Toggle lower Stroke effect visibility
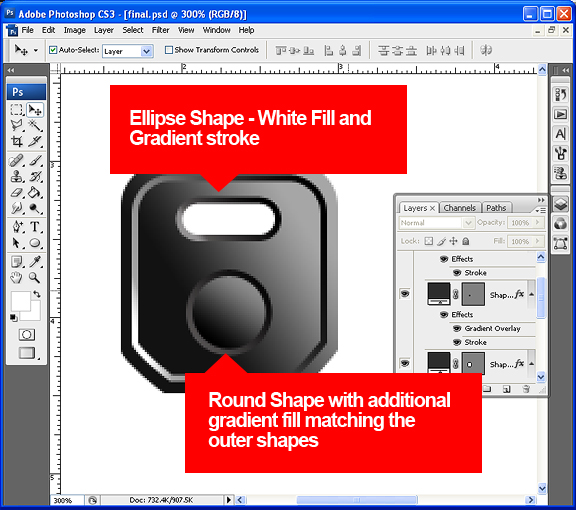576x510 pixels. (x=457, y=342)
